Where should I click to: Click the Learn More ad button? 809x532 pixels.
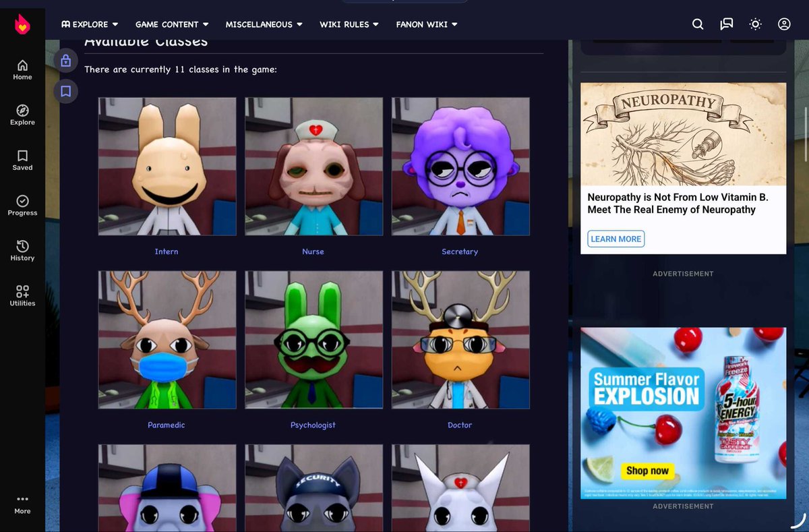tap(616, 239)
